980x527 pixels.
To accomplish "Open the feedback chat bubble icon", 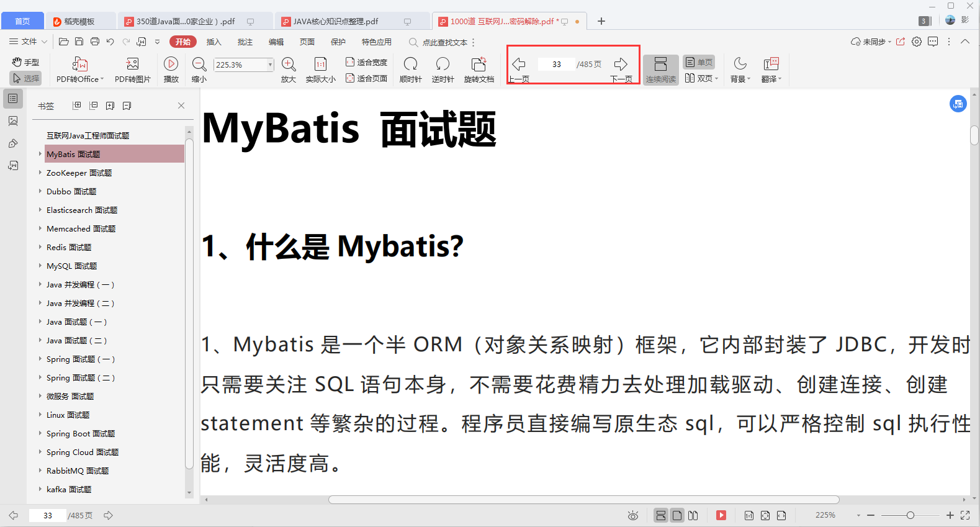I will (933, 42).
